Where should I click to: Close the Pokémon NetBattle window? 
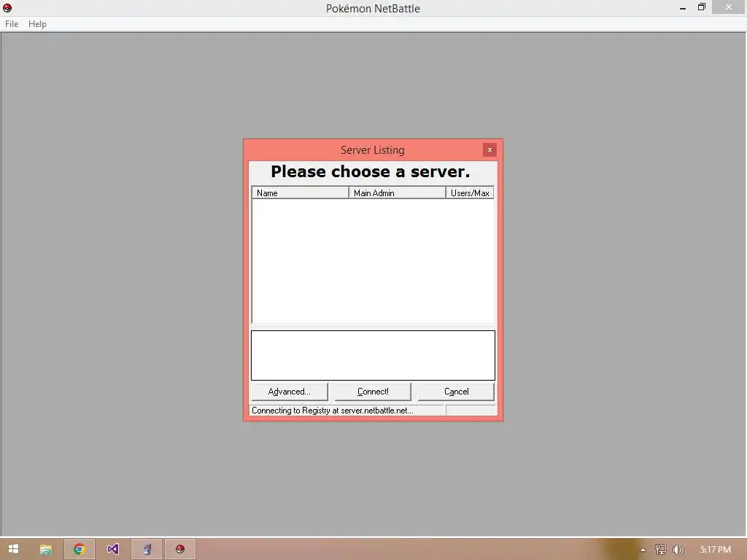tap(729, 7)
